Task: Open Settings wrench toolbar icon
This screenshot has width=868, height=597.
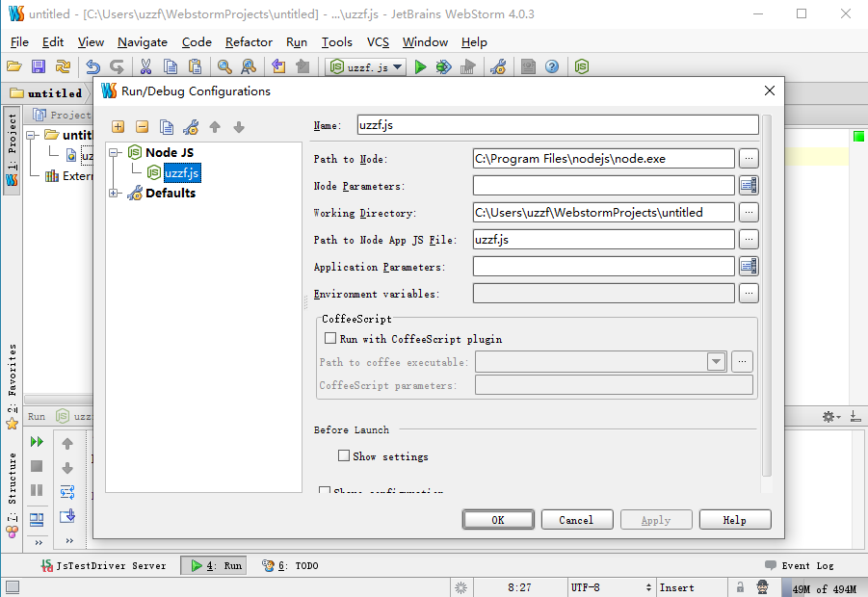Action: [498, 67]
